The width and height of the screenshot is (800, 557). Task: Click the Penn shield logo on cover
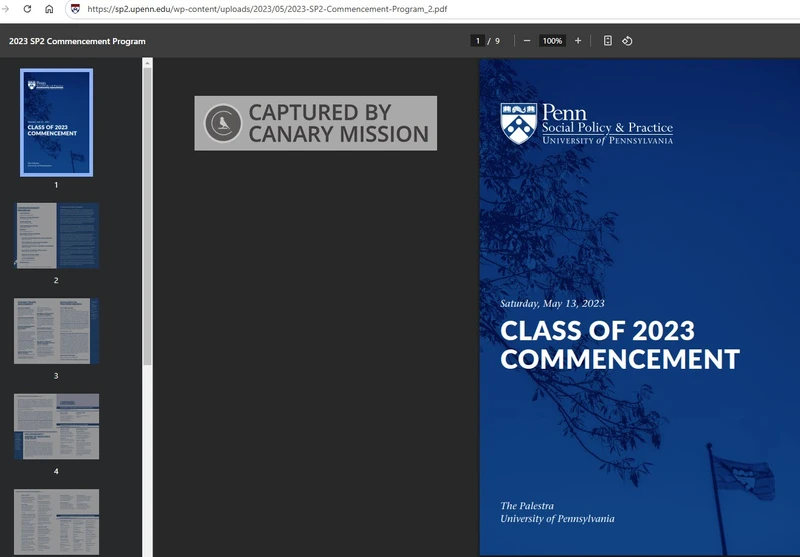518,124
